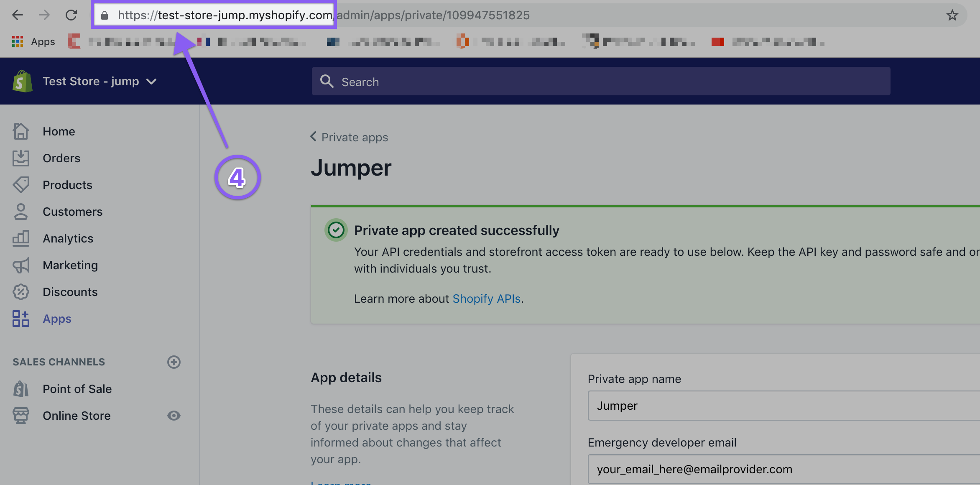The width and height of the screenshot is (980, 485).
Task: Go back using the Private apps chevron
Action: [313, 137]
